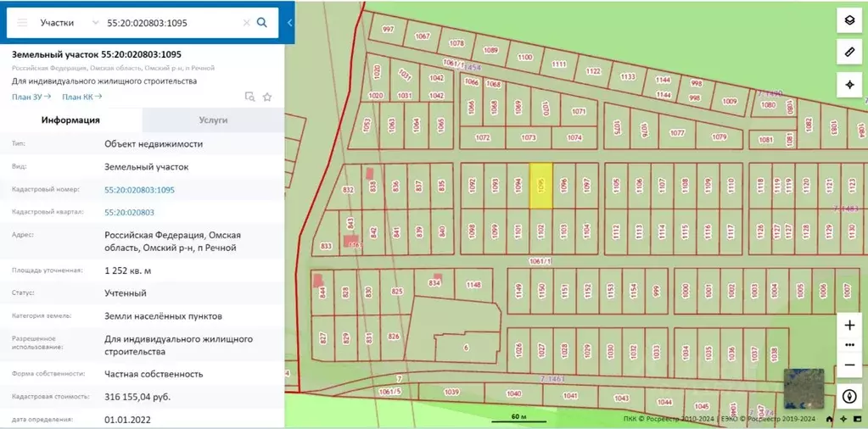Screen dimensions: 868x429
Task: Click the locate-me crosshair button
Action: [x=848, y=84]
